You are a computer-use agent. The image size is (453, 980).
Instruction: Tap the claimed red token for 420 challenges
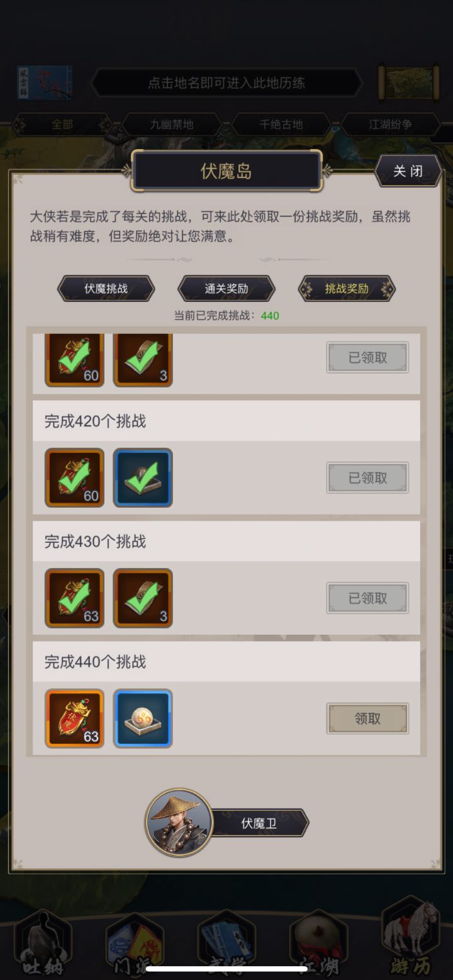pyautogui.click(x=74, y=478)
